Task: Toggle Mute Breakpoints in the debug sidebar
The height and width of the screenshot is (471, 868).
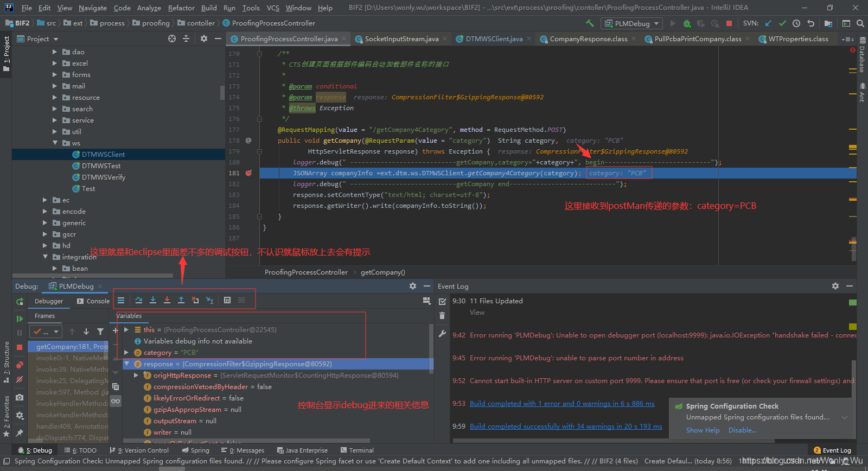Action: pyautogui.click(x=20, y=379)
